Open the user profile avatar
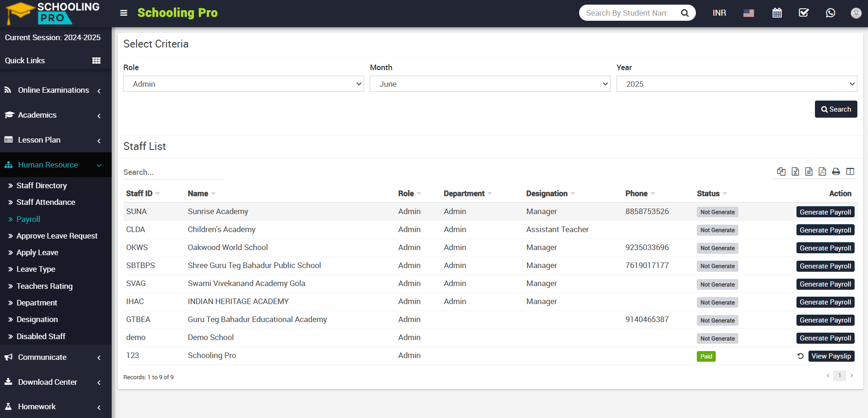This screenshot has width=868, height=418. pyautogui.click(x=856, y=13)
